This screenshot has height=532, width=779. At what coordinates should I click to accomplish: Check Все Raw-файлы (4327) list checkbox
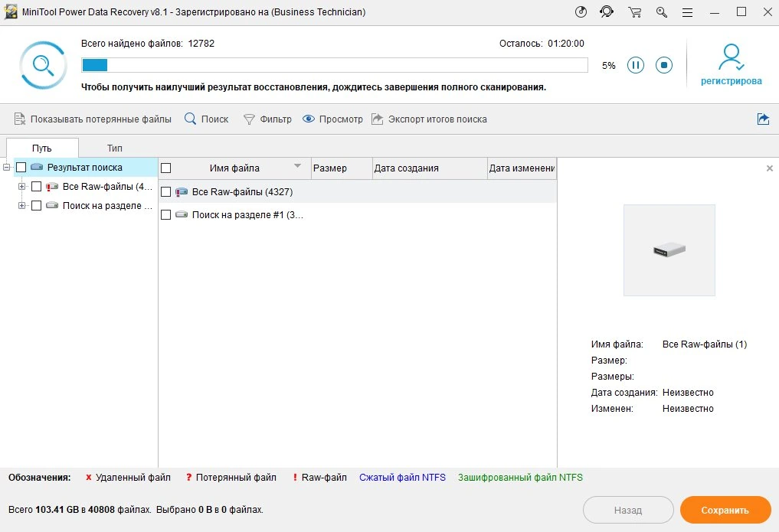tap(166, 191)
